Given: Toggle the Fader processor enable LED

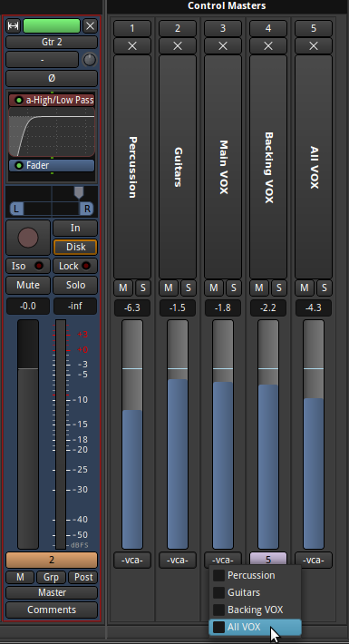Looking at the screenshot, I should click(18, 165).
